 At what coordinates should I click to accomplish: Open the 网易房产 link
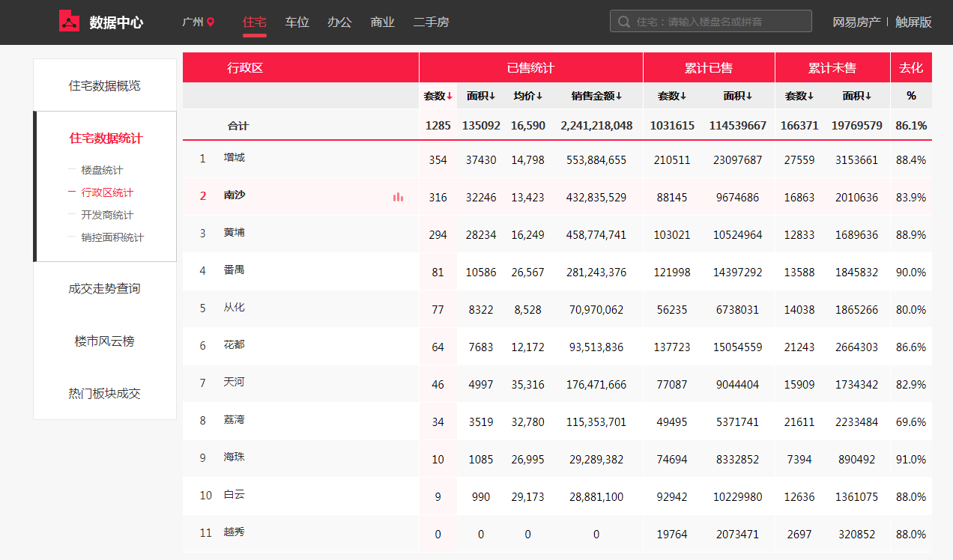[856, 22]
